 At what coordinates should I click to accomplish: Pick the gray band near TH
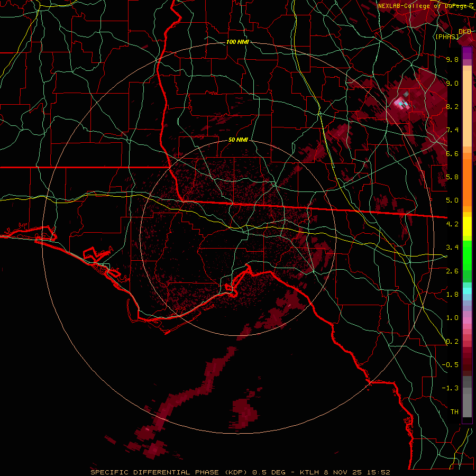tap(467, 404)
